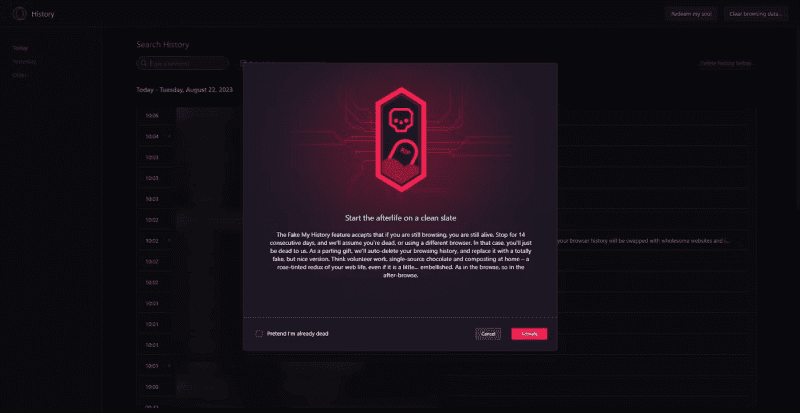Select Today in the history sidebar
The height and width of the screenshot is (413, 800).
click(20, 48)
